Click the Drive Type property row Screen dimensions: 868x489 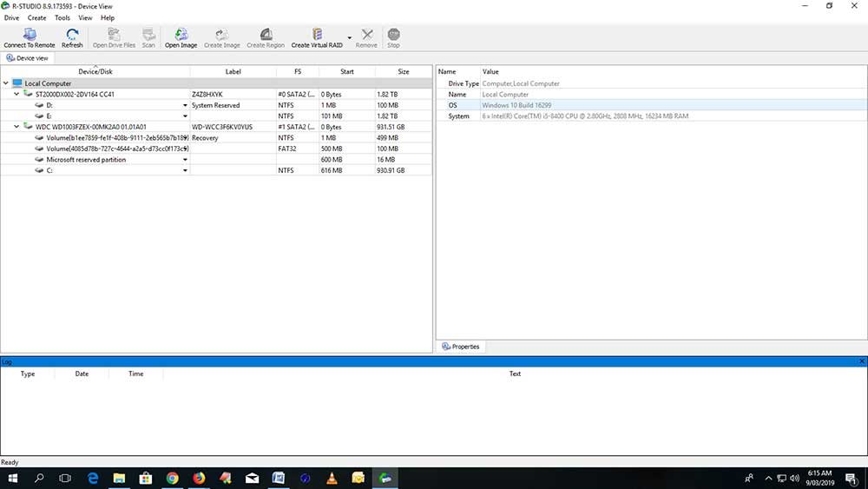(x=652, y=83)
